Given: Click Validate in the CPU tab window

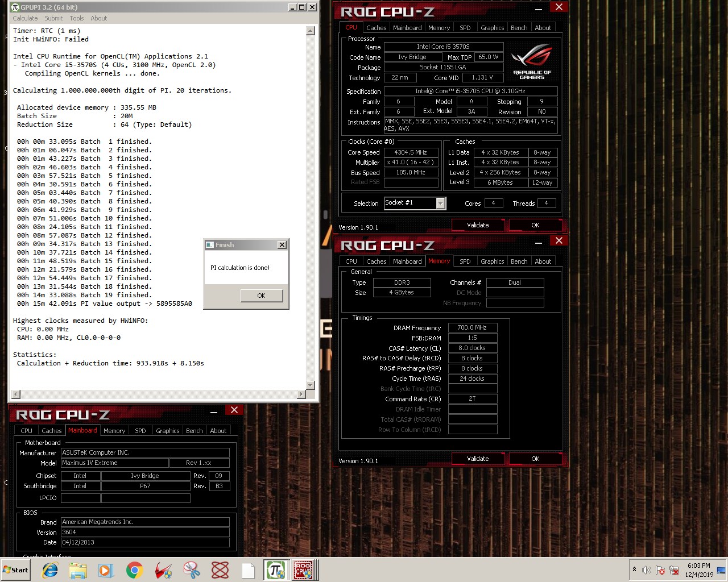Looking at the screenshot, I should click(478, 225).
